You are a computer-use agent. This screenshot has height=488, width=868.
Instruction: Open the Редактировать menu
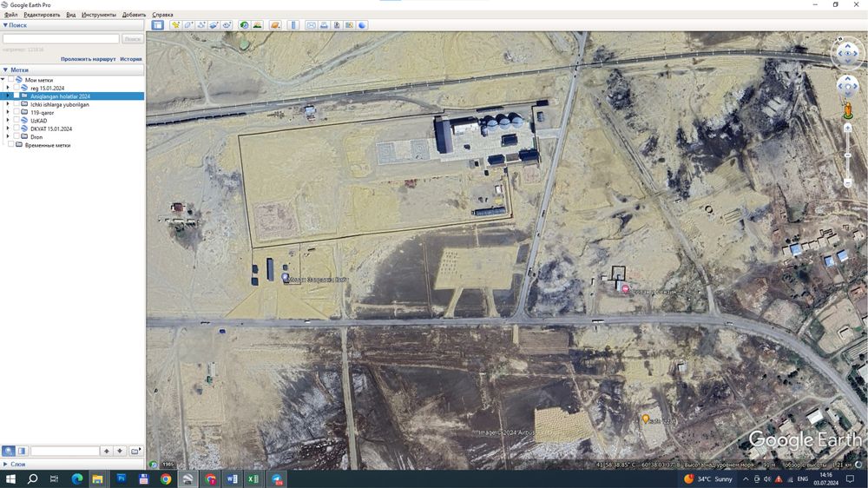point(42,15)
